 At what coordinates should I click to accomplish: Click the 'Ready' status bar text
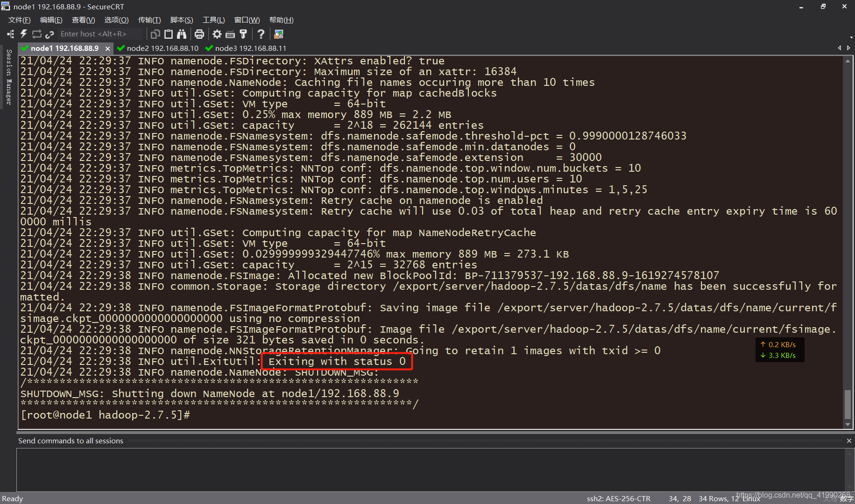click(x=13, y=498)
